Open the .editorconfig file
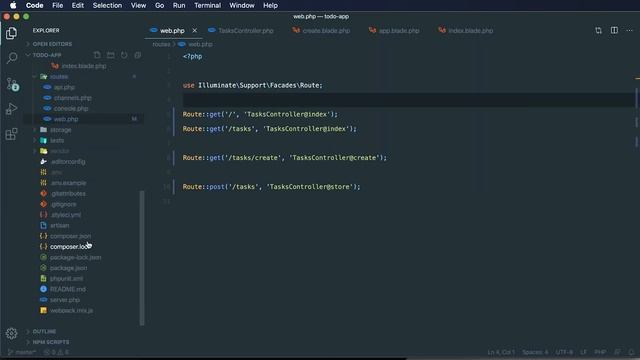Screen dimensions: 640x360 tap(68, 161)
